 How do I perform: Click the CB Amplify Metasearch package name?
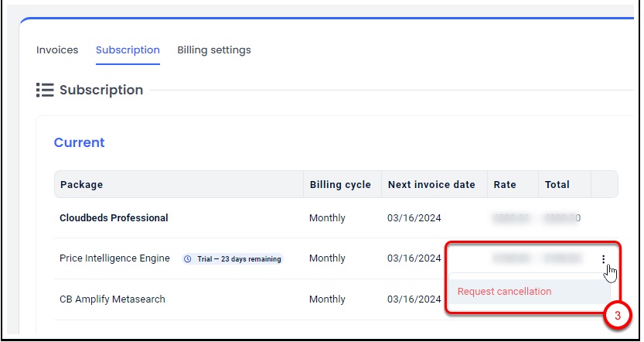[x=112, y=299]
